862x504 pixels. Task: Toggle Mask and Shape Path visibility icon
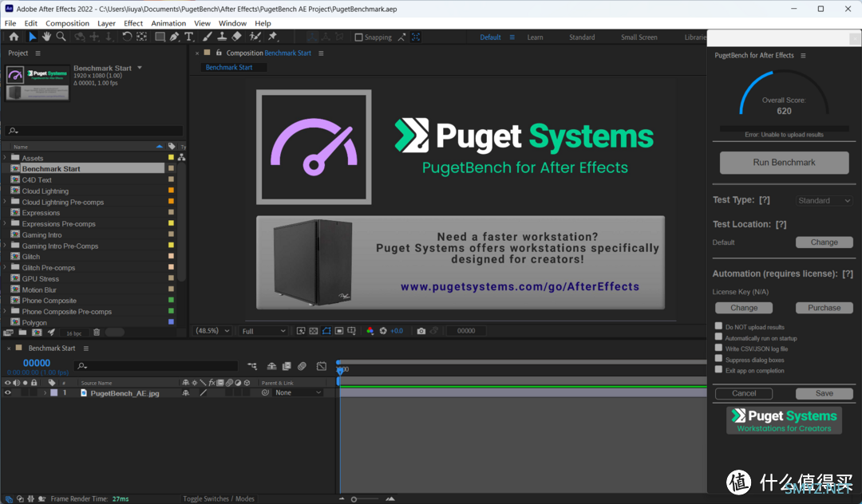[326, 331]
